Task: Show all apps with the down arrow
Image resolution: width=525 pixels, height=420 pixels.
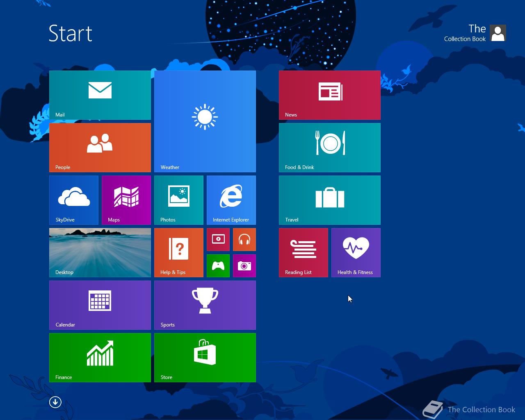Action: coord(55,402)
